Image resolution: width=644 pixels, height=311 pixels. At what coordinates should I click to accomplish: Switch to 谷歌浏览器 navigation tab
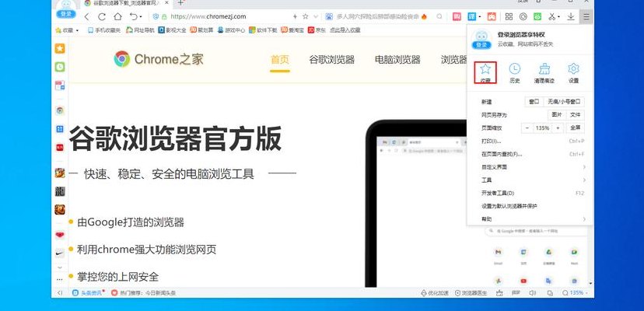[x=332, y=60]
